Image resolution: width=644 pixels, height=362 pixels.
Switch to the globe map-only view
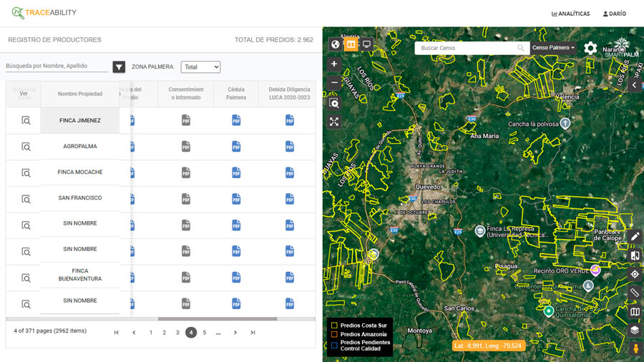334,44
